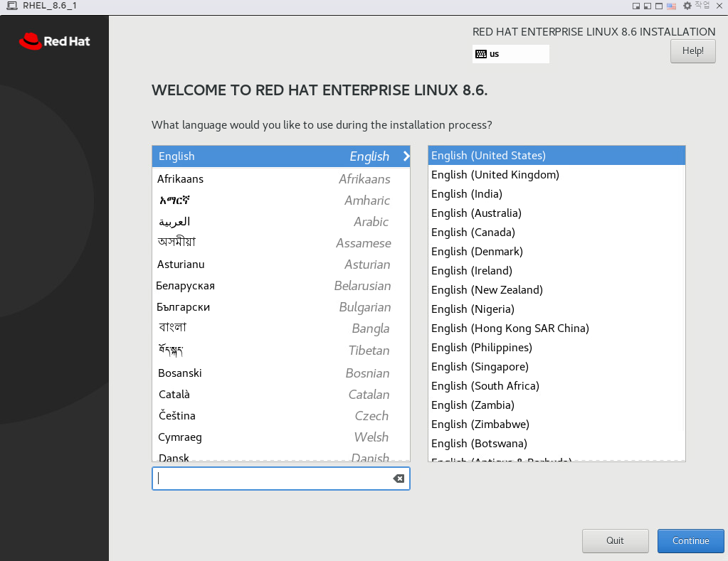This screenshot has width=728, height=561.
Task: Pick Assamese from the language list
Action: 281,242
